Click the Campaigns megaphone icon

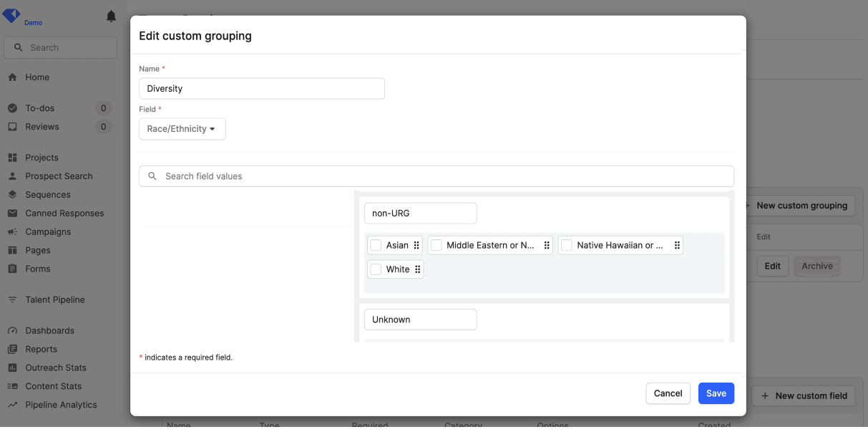12,232
